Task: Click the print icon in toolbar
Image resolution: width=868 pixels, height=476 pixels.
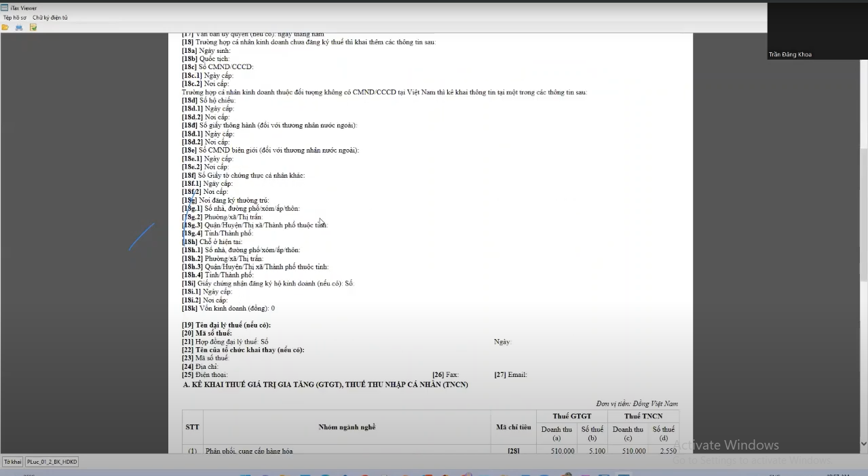Action: coord(19,27)
